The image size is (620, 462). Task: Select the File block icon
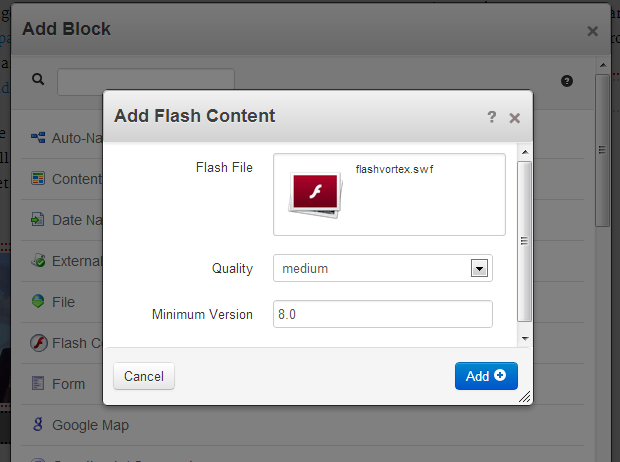[38, 301]
